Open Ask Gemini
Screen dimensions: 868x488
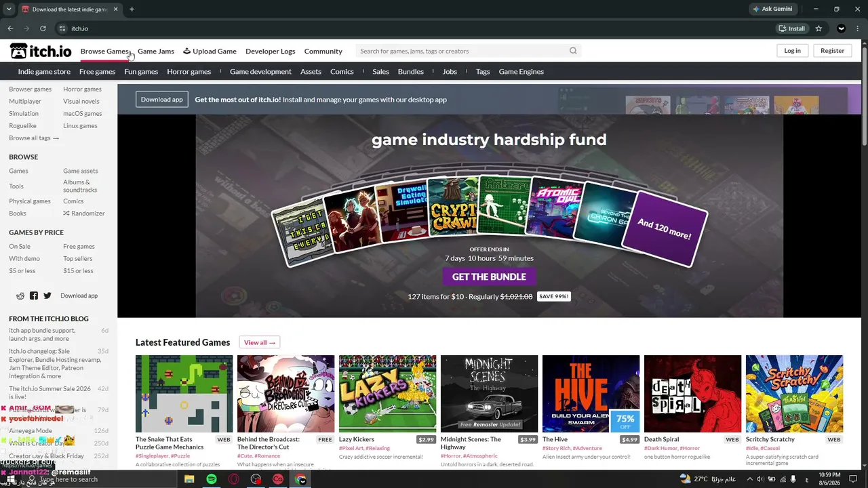click(x=772, y=9)
